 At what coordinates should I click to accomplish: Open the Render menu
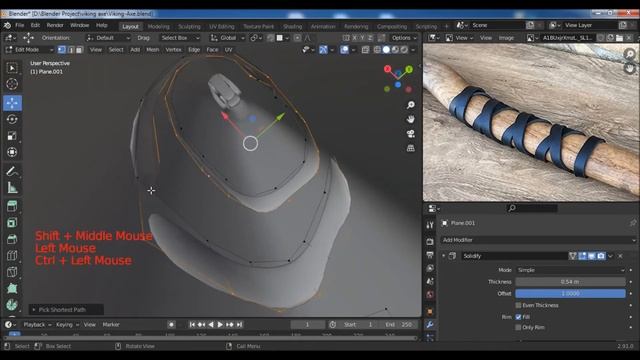point(55,25)
